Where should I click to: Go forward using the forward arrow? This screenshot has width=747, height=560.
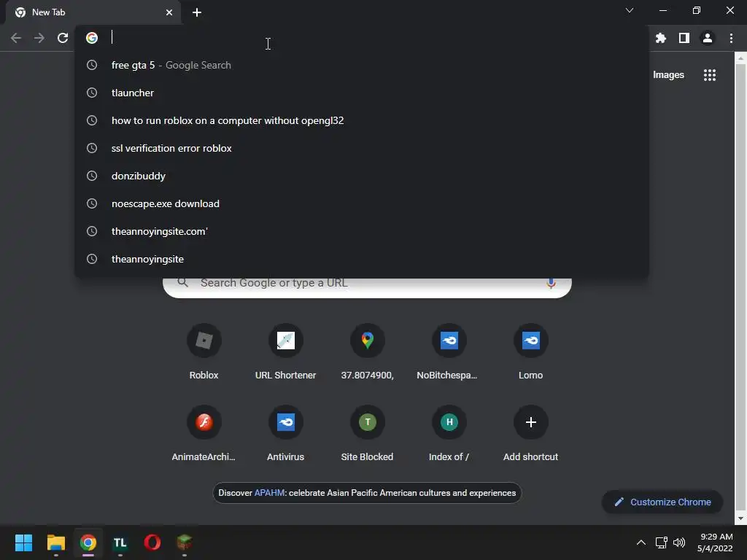pos(39,38)
